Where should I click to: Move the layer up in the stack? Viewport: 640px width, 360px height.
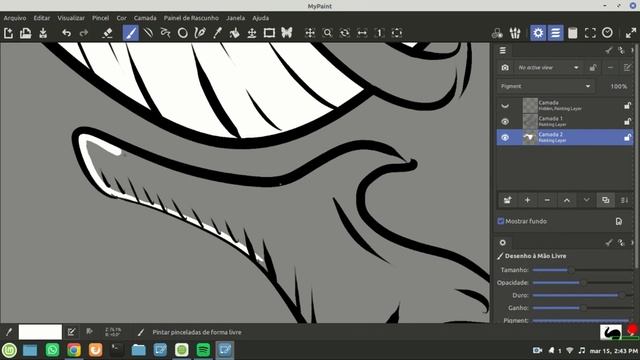pos(567,200)
